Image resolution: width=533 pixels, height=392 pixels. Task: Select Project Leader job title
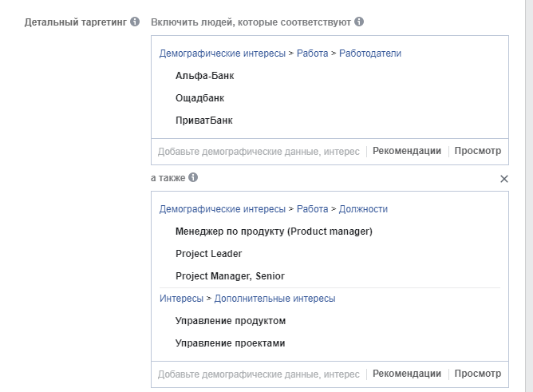point(209,254)
